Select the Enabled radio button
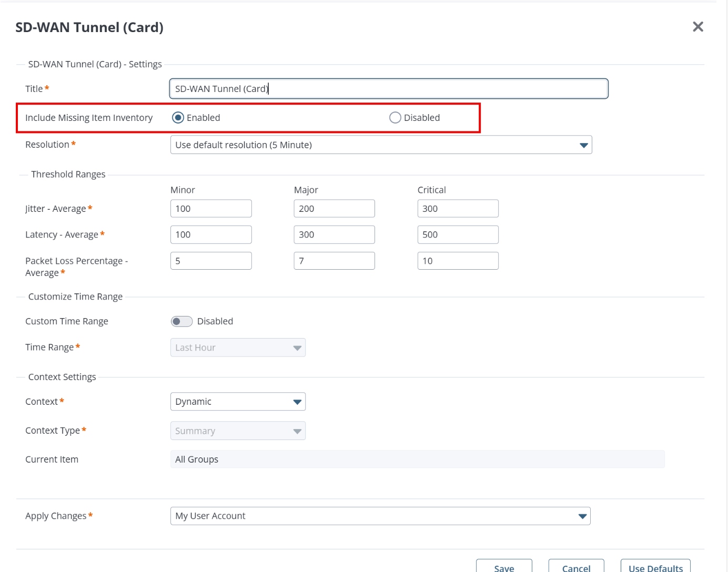Viewport: 728px width, 572px height. coord(178,118)
